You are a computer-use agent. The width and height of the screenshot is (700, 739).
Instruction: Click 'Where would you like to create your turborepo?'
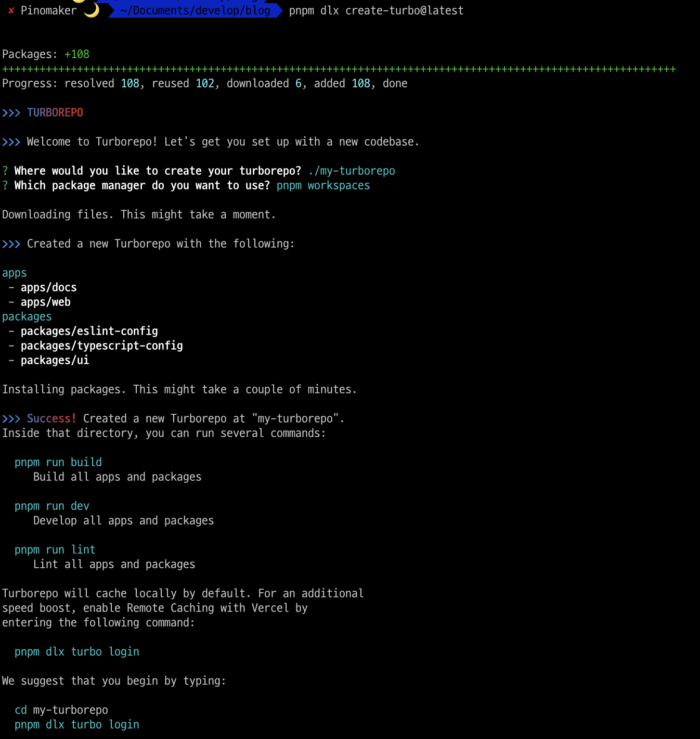[158, 171]
